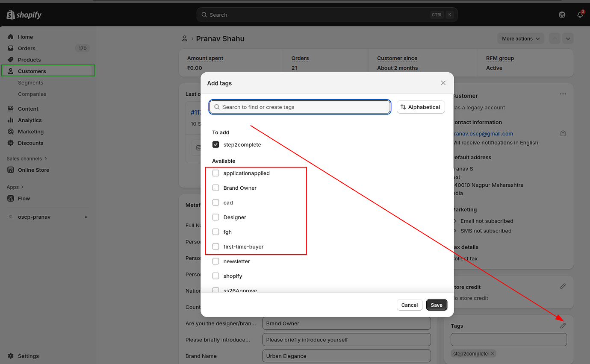This screenshot has height=364, width=590.
Task: Open the More actions dropdown
Action: [x=520, y=38]
